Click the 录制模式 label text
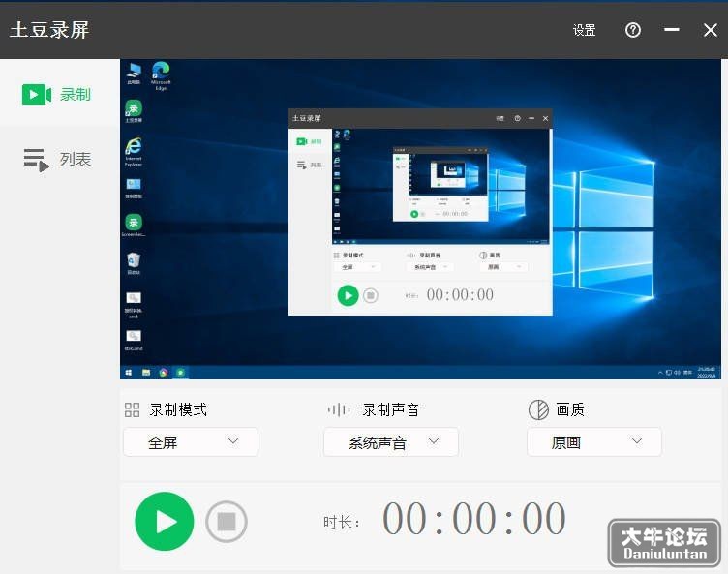Viewport: 728px width, 574px height. 178,409
